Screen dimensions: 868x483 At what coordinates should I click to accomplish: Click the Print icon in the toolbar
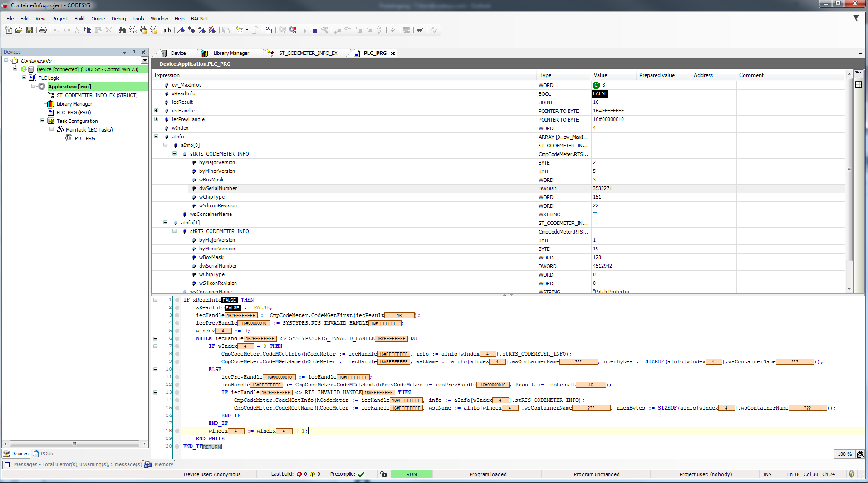click(x=43, y=30)
